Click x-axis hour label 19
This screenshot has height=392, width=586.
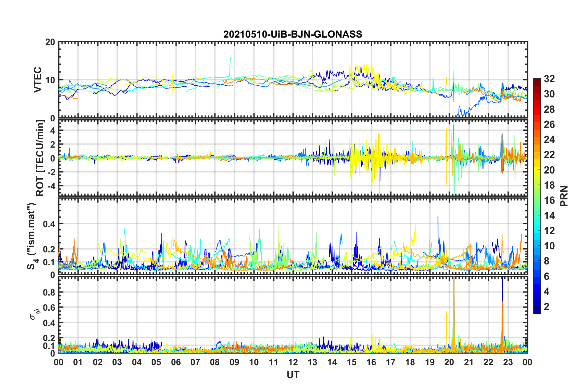[x=430, y=362]
